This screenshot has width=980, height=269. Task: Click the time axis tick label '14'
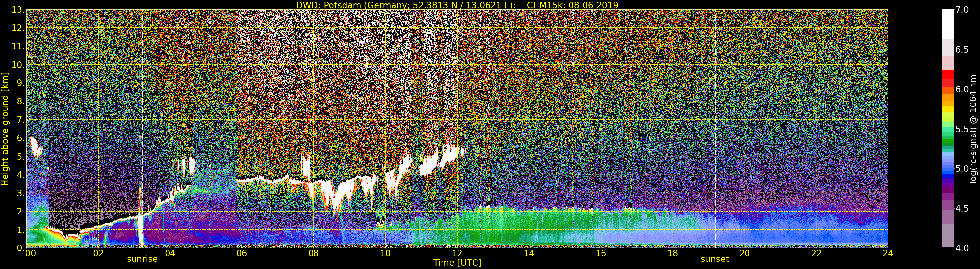click(x=529, y=253)
